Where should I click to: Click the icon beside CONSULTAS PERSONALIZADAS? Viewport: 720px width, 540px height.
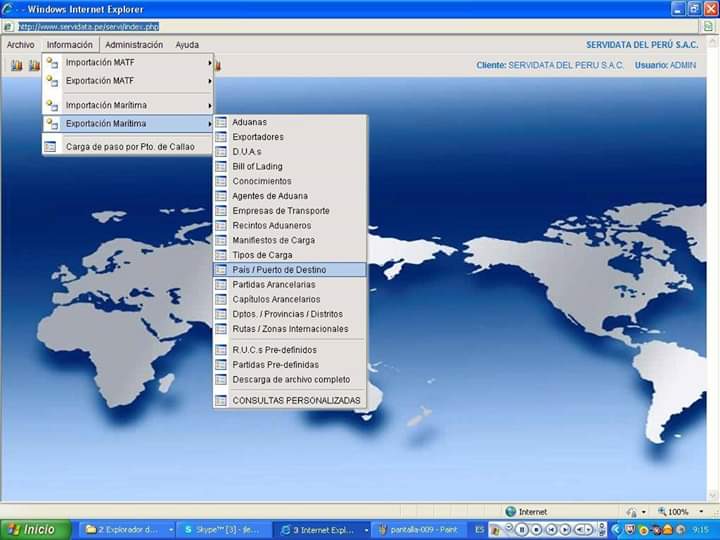coord(221,400)
